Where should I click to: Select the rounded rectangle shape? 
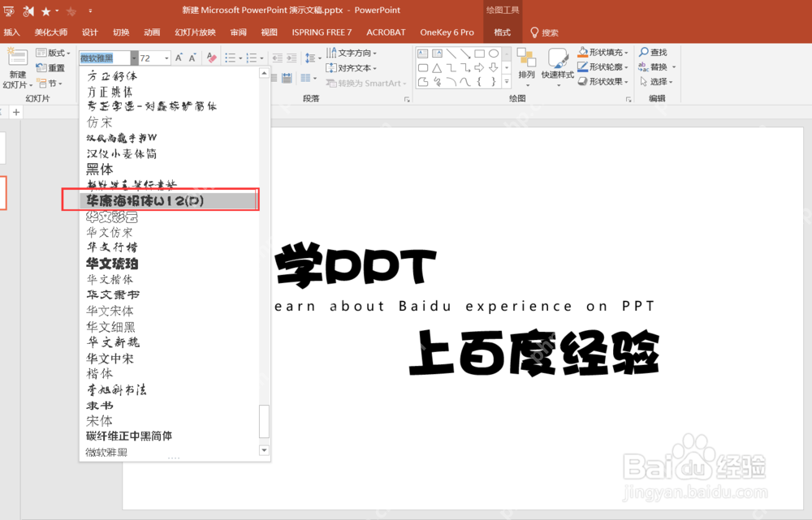pos(422,68)
